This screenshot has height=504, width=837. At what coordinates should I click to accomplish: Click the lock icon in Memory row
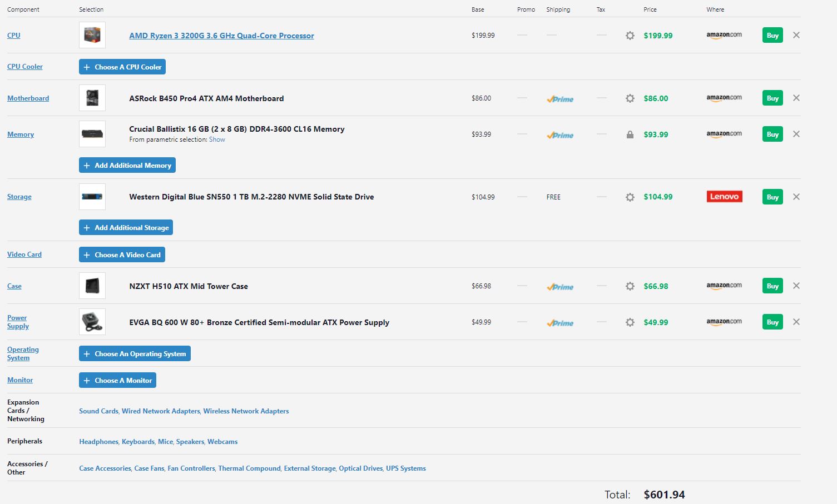pos(630,134)
